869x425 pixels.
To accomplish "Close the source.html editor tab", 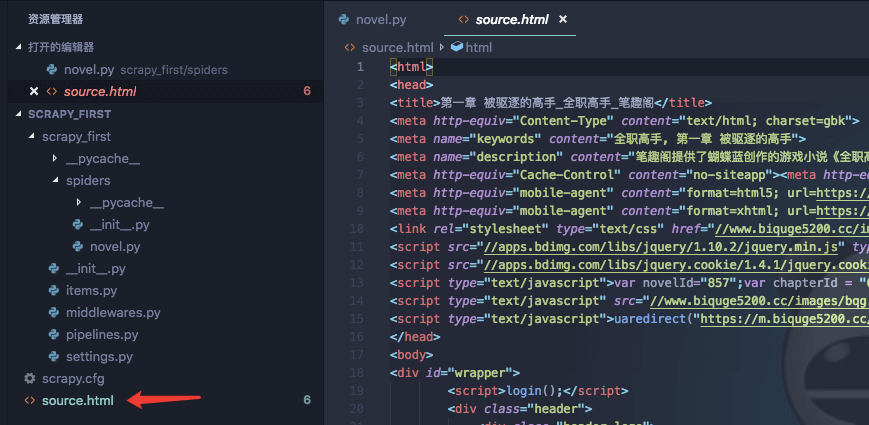I will 563,19.
